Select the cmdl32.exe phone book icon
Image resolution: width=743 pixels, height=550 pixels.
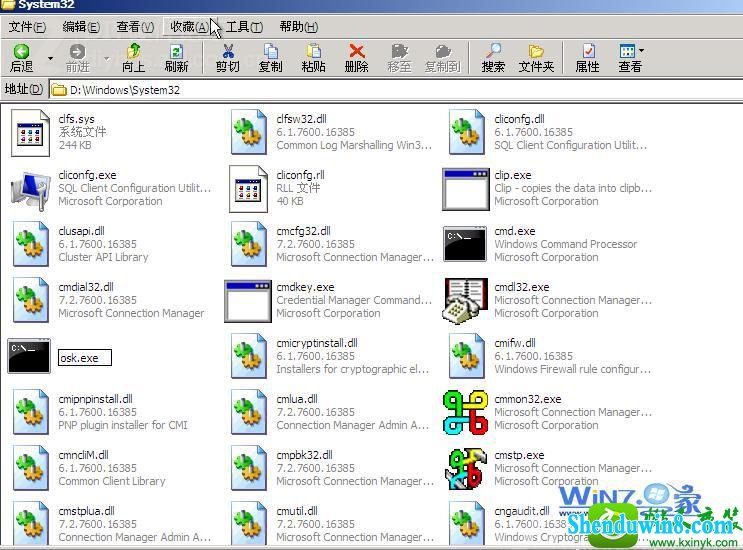tap(466, 301)
